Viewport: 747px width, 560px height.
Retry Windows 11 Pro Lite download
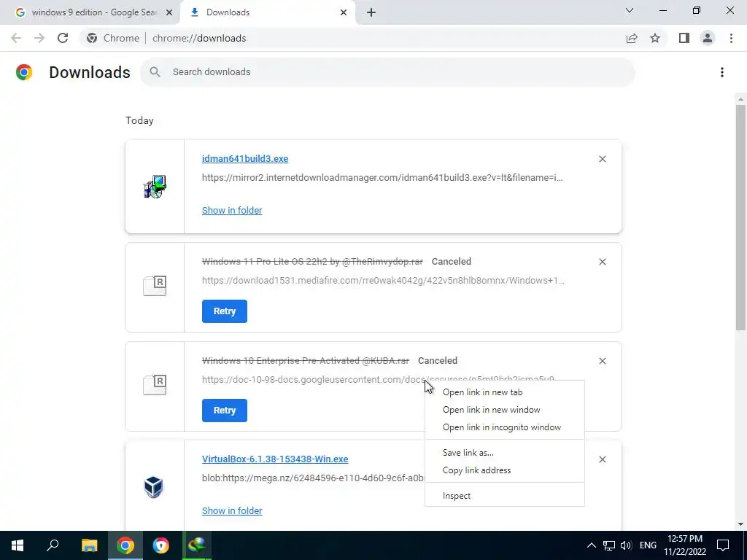point(225,311)
